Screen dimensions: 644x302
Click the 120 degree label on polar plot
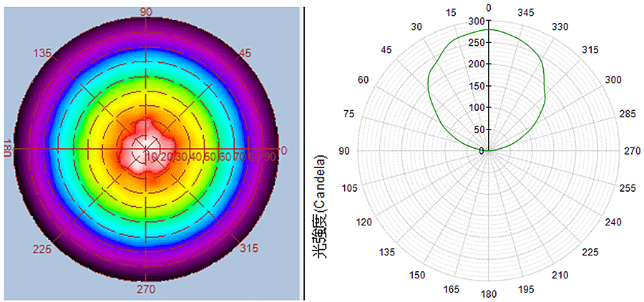[x=364, y=222]
